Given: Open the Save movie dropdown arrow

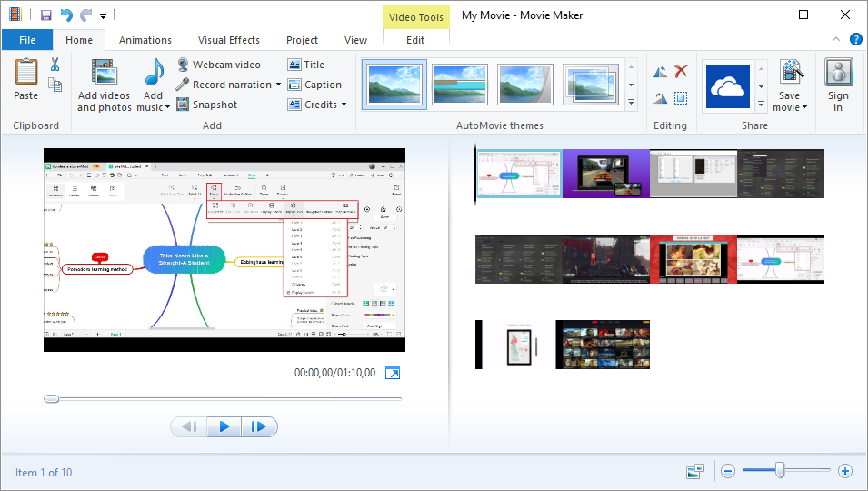Looking at the screenshot, I should (805, 107).
